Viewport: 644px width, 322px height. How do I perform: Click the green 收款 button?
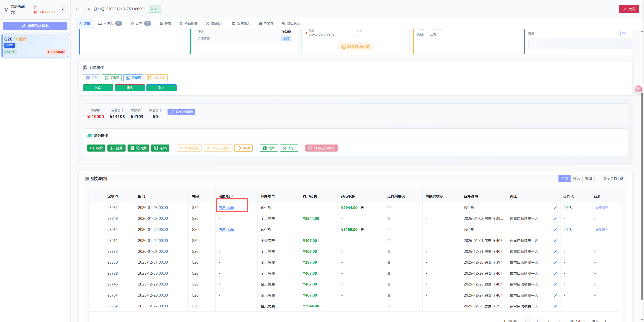96,148
